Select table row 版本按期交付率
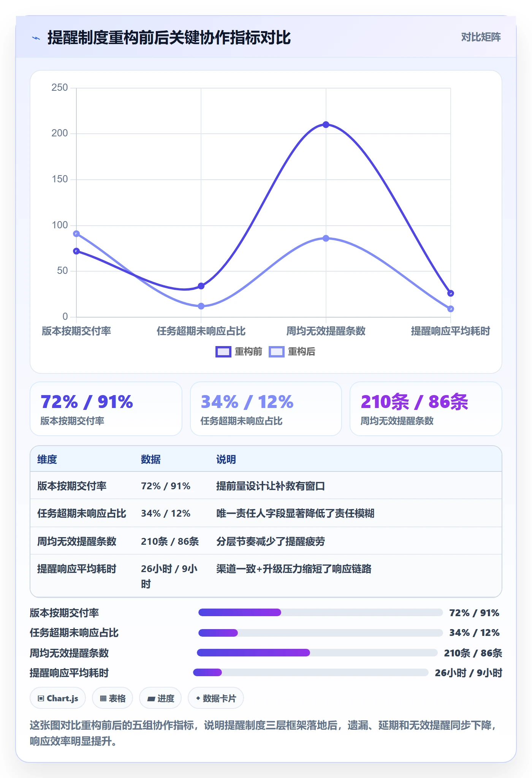This screenshot has height=778, width=532. pyautogui.click(x=266, y=486)
